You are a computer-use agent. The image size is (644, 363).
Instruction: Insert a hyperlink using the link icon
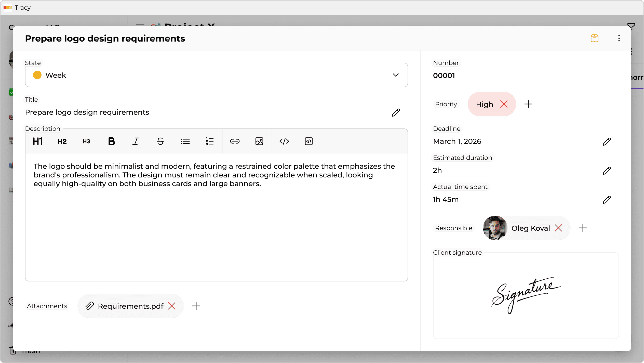tap(234, 141)
